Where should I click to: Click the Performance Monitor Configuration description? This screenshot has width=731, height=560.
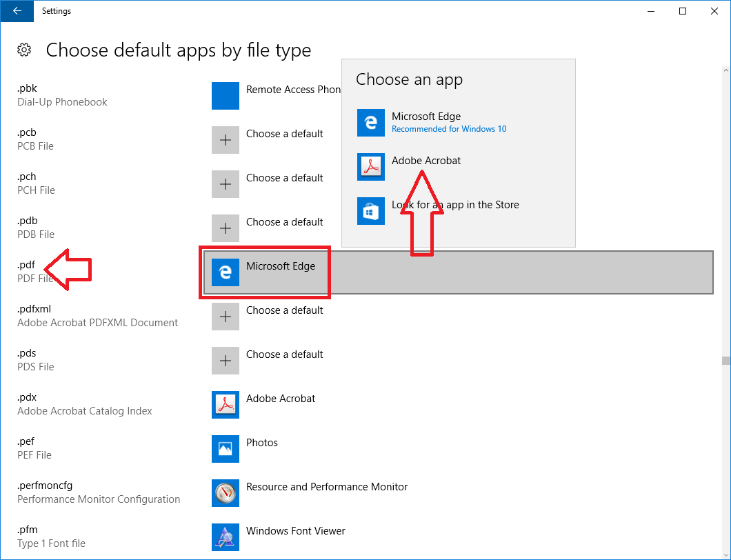(99, 499)
